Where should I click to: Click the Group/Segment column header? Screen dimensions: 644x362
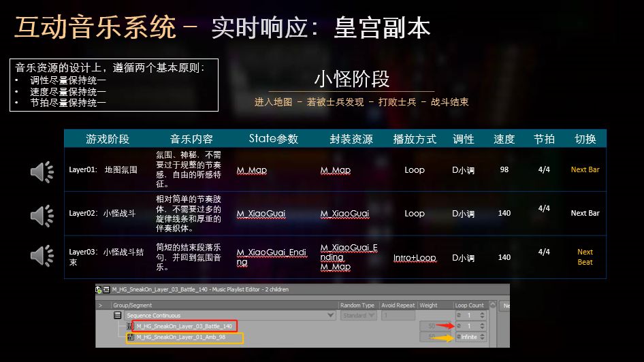pos(132,306)
